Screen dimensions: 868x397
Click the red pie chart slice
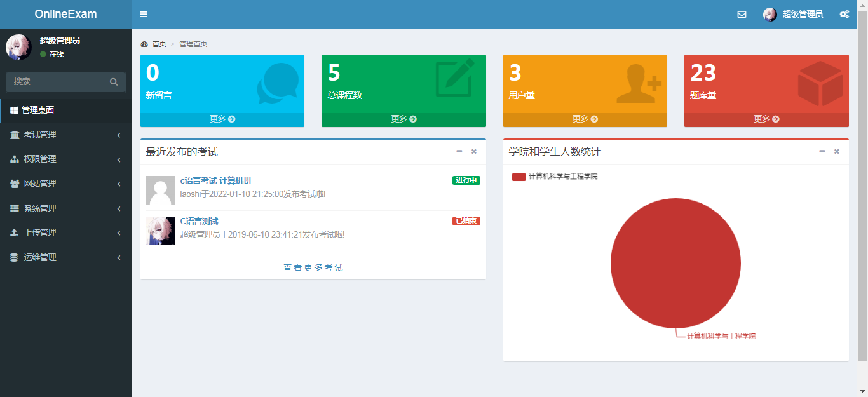tap(675, 263)
